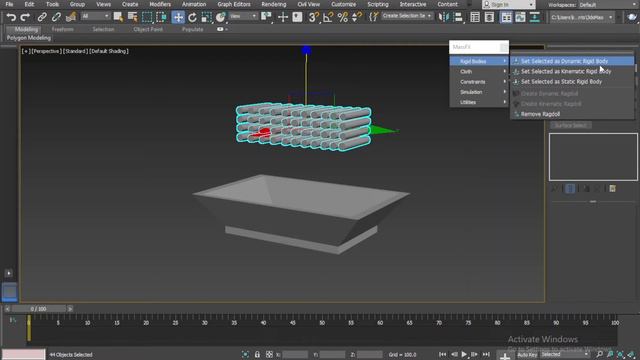The image size is (640, 360).
Task: Click the teapot render icon
Action: point(632,17)
